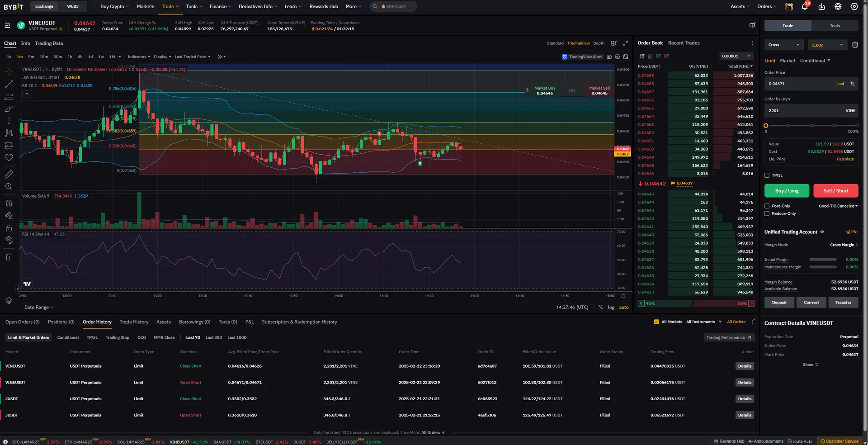Click the zoom in magnifier tool
The image size is (868, 445).
9,186
